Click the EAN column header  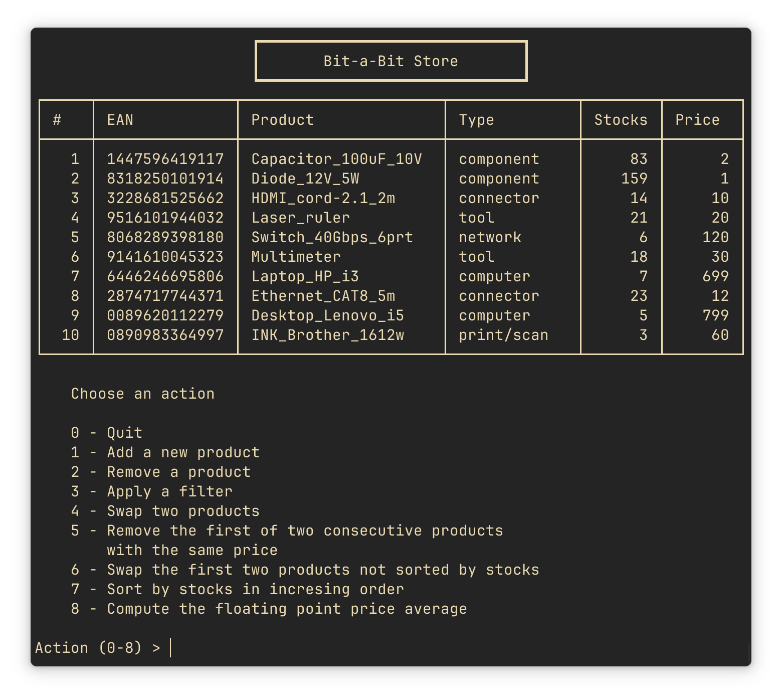120,120
